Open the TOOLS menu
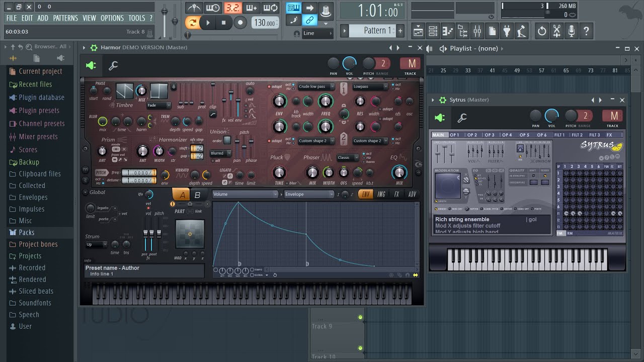Screen dimensions: 644x362 coord(136,18)
